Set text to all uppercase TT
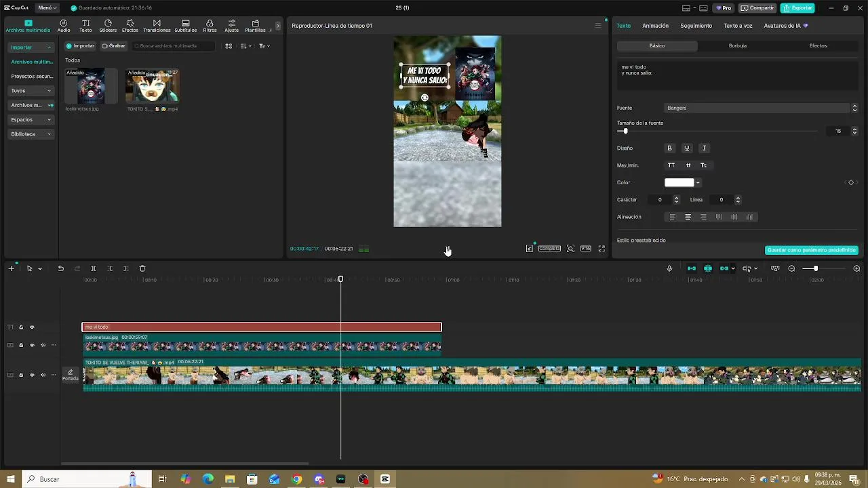The height and width of the screenshot is (488, 868). (671, 165)
